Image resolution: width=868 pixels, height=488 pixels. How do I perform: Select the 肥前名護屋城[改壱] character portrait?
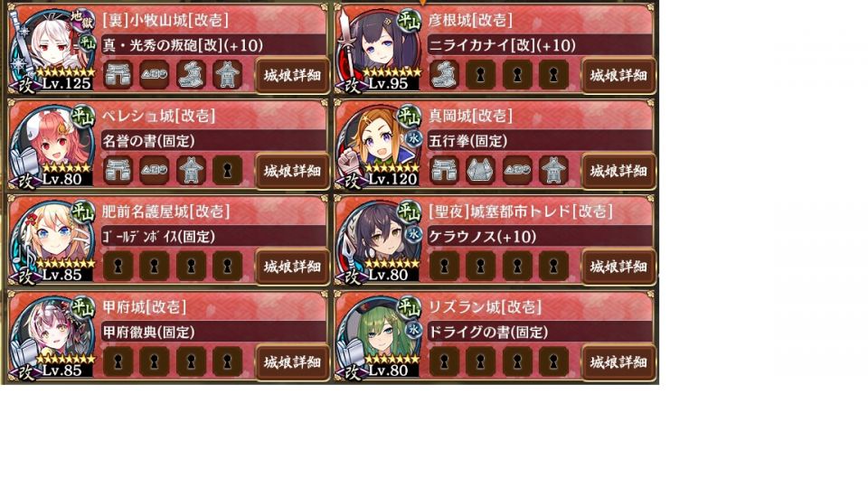[54, 240]
